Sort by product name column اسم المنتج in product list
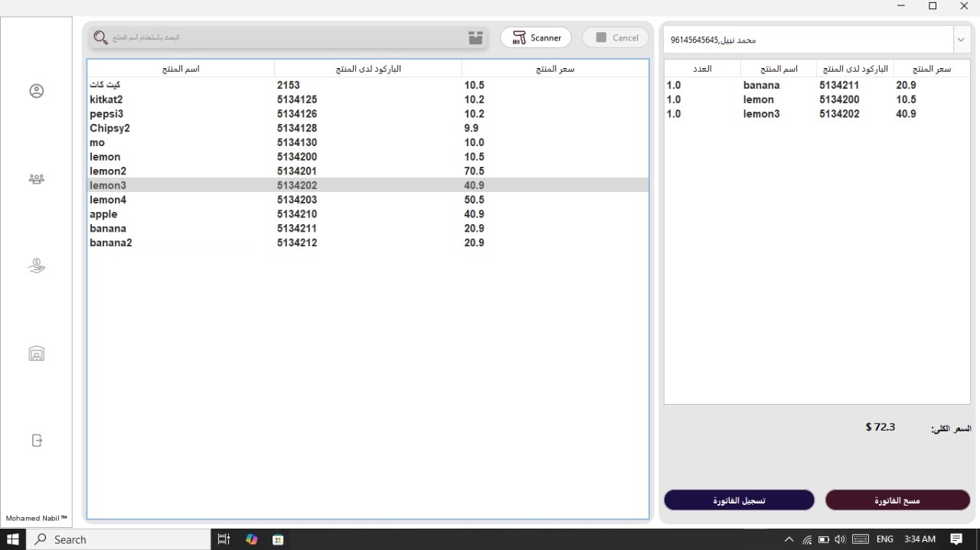This screenshot has width=980, height=550. 181,69
